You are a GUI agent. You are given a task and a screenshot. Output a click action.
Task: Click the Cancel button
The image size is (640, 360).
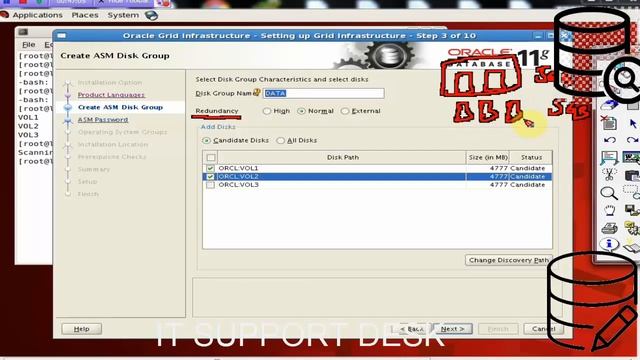[x=543, y=329]
